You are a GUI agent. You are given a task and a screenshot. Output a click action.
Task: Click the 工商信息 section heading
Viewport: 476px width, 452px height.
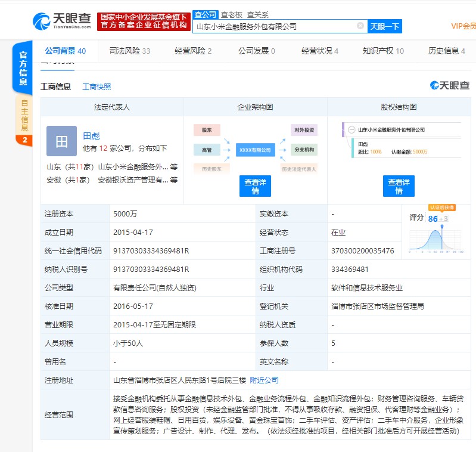point(55,86)
